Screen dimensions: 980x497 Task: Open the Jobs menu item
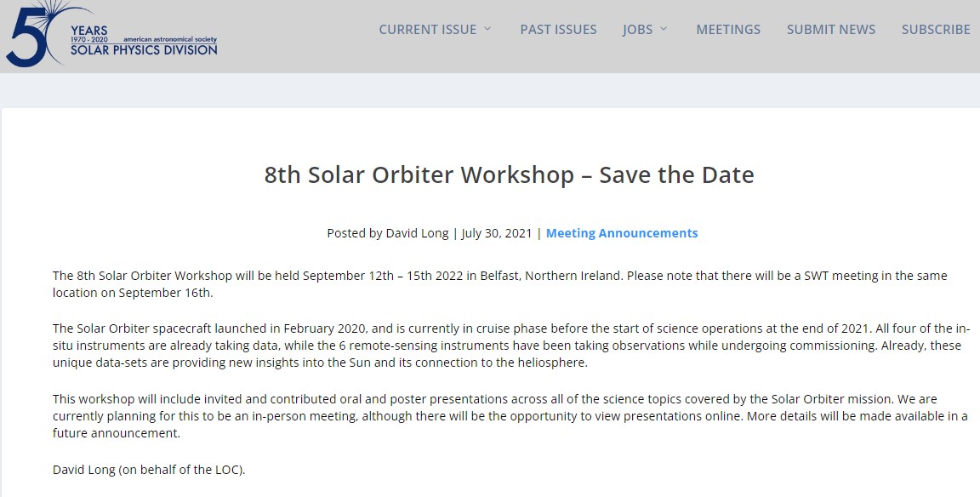[x=637, y=29]
